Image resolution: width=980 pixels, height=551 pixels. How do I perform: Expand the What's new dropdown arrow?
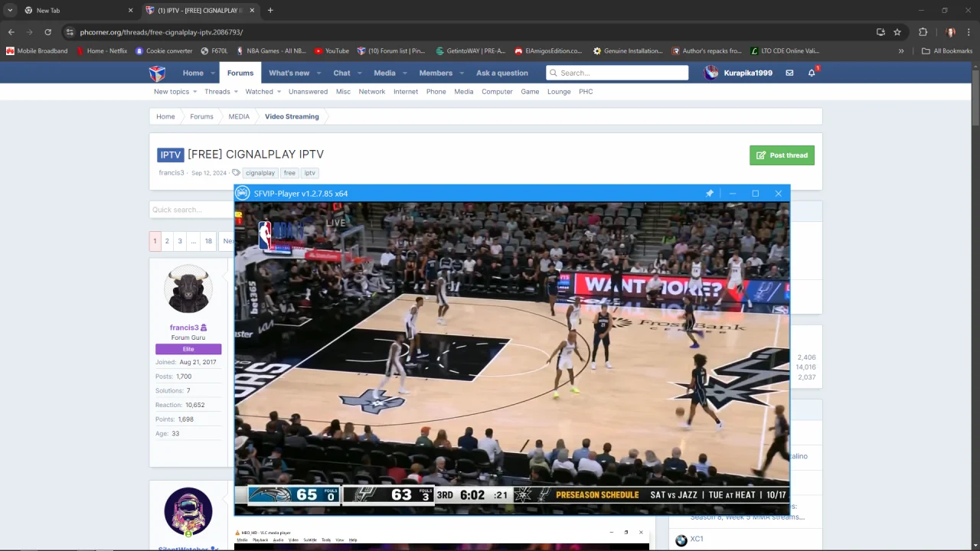tap(318, 73)
